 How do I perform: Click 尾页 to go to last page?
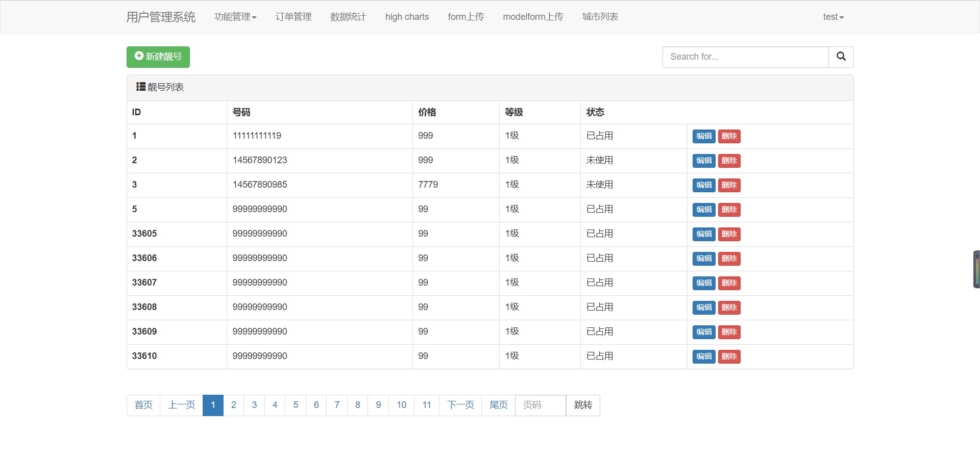[498, 405]
